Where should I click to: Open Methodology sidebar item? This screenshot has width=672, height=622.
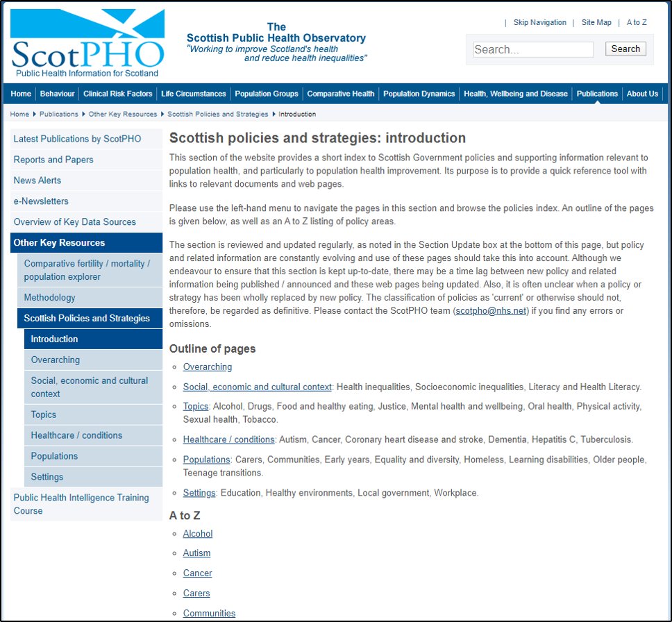[x=90, y=298]
